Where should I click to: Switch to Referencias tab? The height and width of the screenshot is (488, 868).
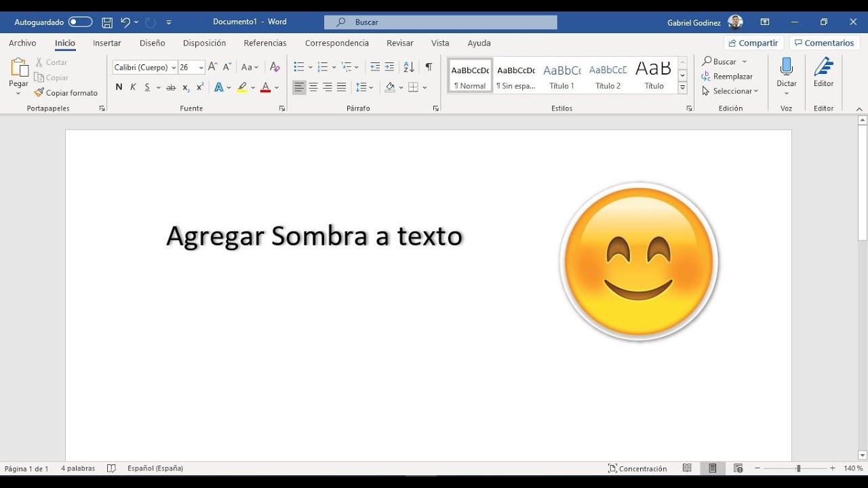pos(265,43)
